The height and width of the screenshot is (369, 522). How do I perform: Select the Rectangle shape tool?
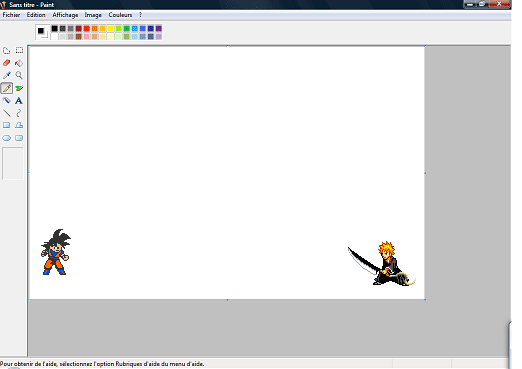pyautogui.click(x=6, y=125)
